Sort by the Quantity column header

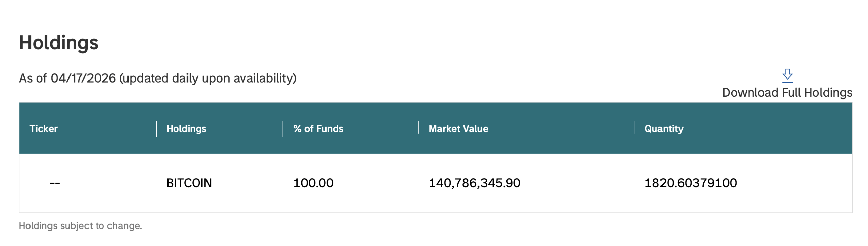pyautogui.click(x=664, y=129)
